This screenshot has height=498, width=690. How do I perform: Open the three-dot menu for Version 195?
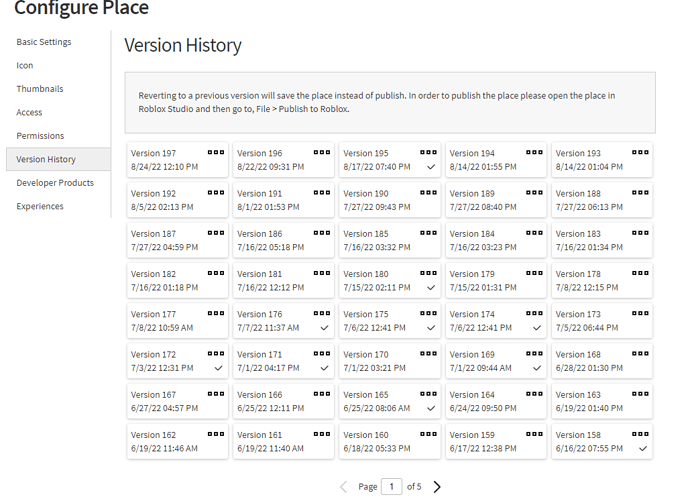pyautogui.click(x=428, y=152)
